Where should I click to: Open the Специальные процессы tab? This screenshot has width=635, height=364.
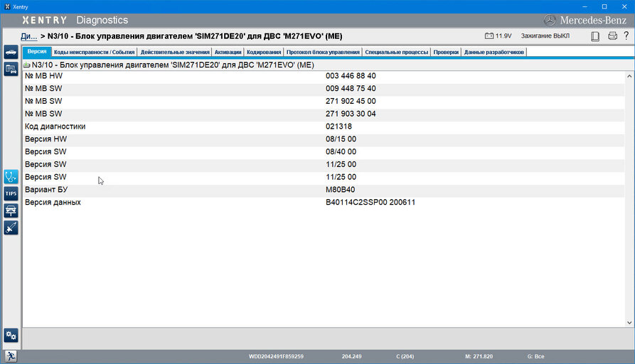click(397, 52)
